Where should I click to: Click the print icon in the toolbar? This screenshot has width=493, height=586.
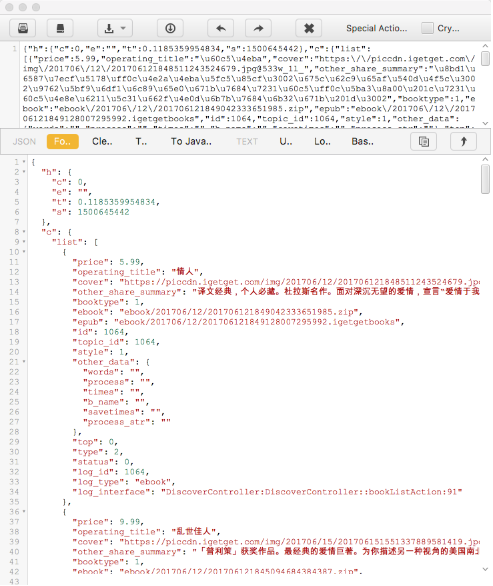[23, 28]
